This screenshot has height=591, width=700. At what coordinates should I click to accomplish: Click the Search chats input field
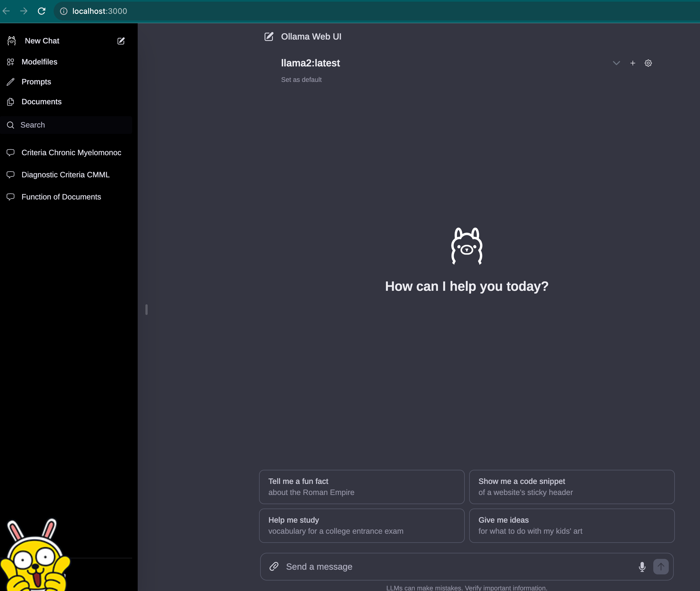pos(66,125)
